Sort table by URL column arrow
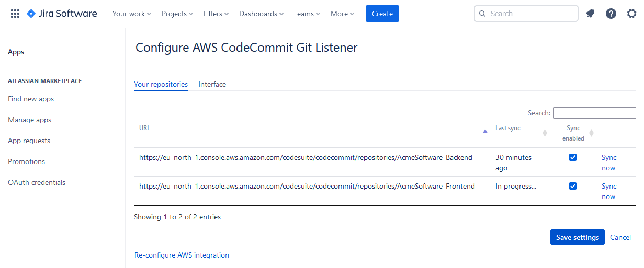644x268 pixels. 485,131
